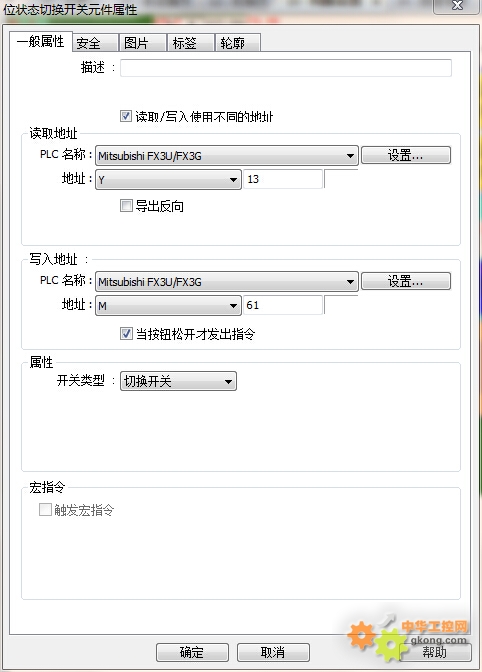482x672 pixels.
Task: Expand the write address PLC 名称 dropdown
Action: (227, 282)
